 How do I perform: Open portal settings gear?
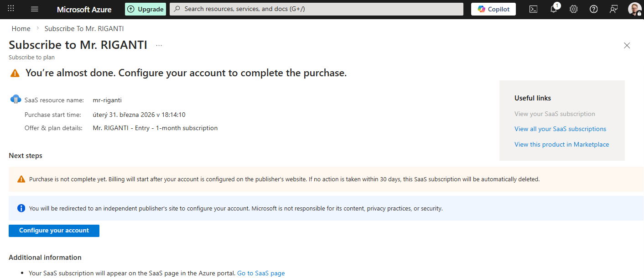(x=574, y=9)
